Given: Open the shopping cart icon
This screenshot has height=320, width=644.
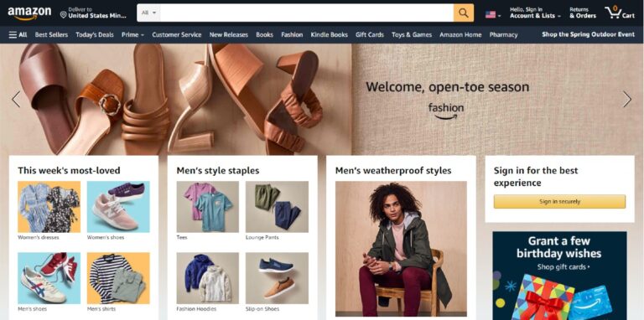Looking at the screenshot, I should click(620, 13).
